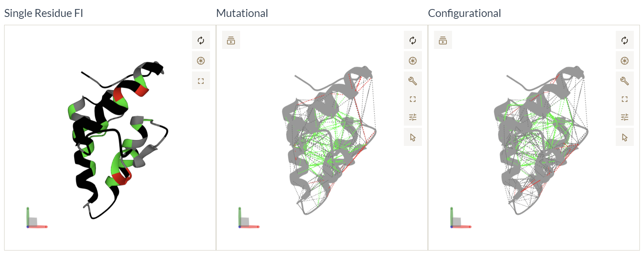Open wrench settings in Configurational viewer

(x=624, y=81)
